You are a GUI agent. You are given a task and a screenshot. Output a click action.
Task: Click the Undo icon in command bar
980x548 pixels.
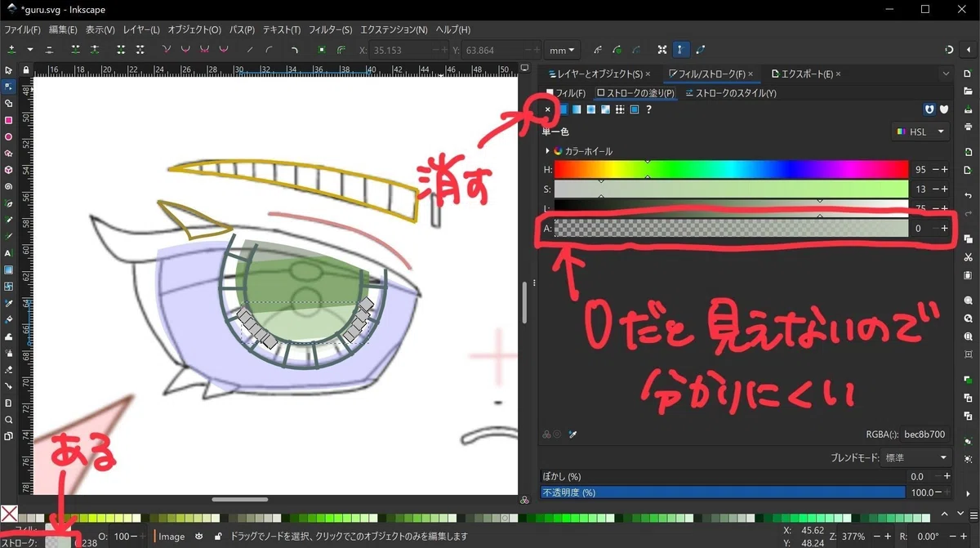968,196
